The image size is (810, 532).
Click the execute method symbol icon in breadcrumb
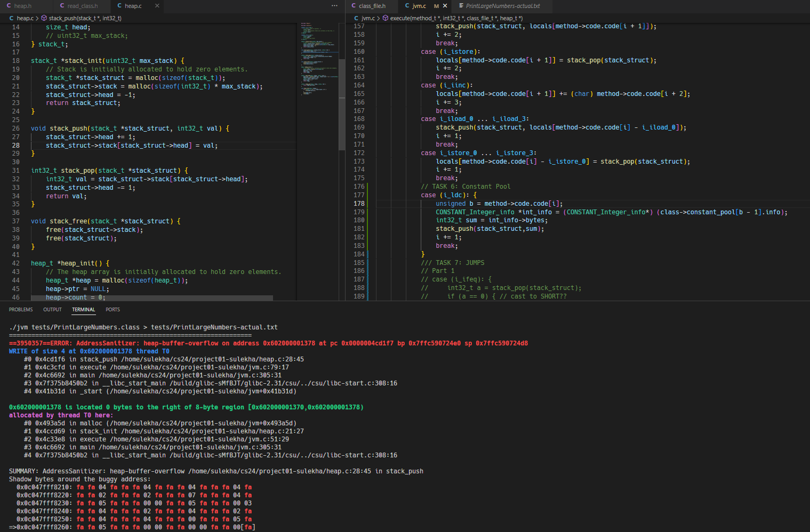(386, 18)
